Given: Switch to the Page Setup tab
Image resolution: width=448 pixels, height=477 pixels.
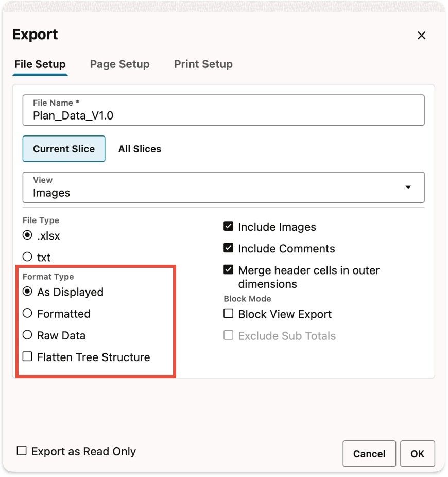Looking at the screenshot, I should [119, 64].
